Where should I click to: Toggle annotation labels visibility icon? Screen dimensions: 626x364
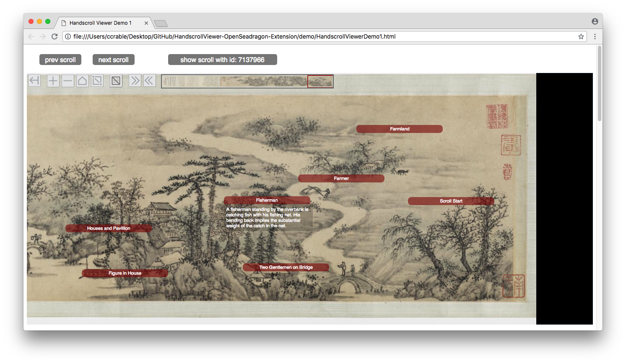click(116, 81)
